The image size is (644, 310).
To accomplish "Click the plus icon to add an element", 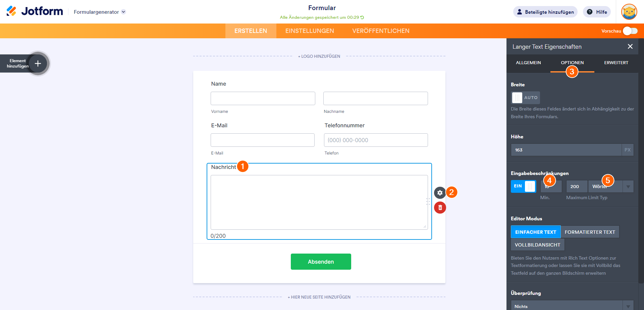I will (38, 63).
